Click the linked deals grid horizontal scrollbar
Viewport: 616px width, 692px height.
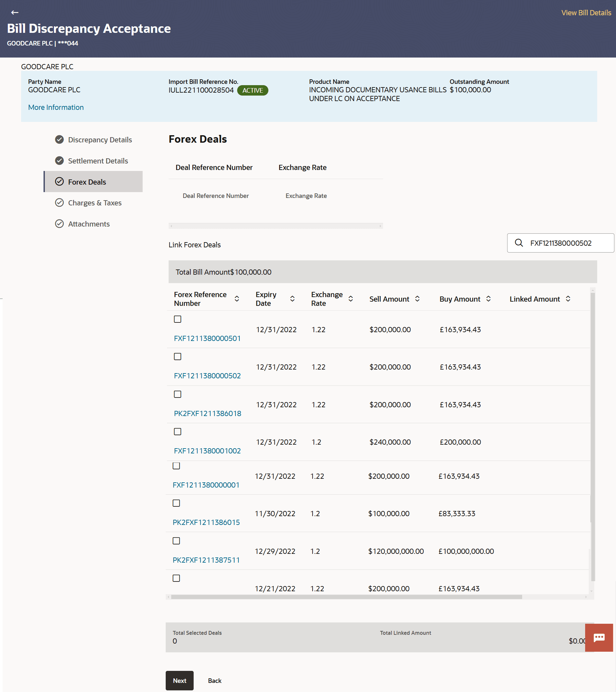pos(276,226)
